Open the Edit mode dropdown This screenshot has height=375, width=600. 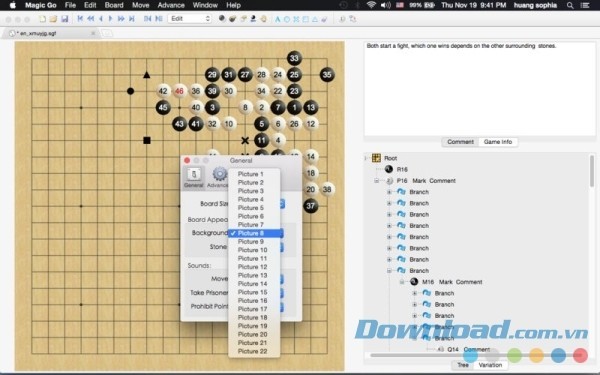(x=190, y=18)
